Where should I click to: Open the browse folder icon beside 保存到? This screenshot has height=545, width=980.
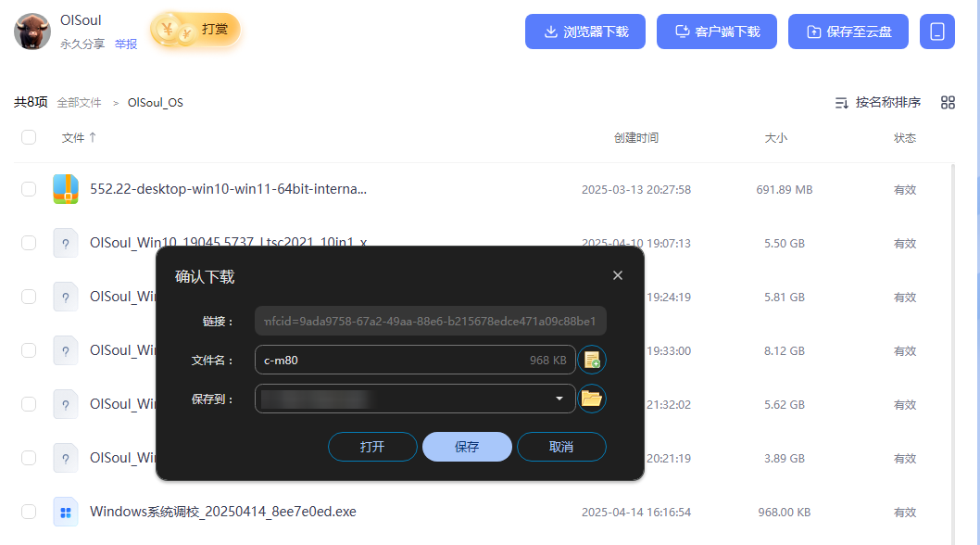click(x=591, y=399)
